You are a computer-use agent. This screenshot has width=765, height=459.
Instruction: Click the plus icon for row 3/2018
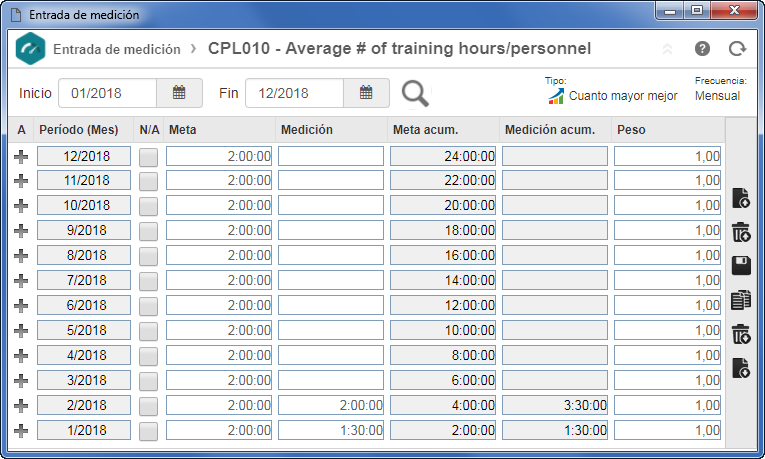(21, 380)
